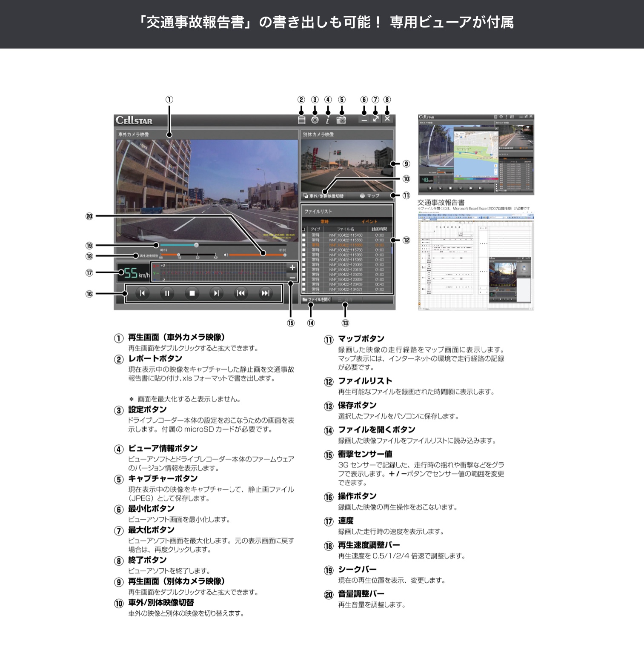Image resolution: width=644 pixels, height=650 pixels.
Task: Step forward one frame
Action: pos(216,293)
